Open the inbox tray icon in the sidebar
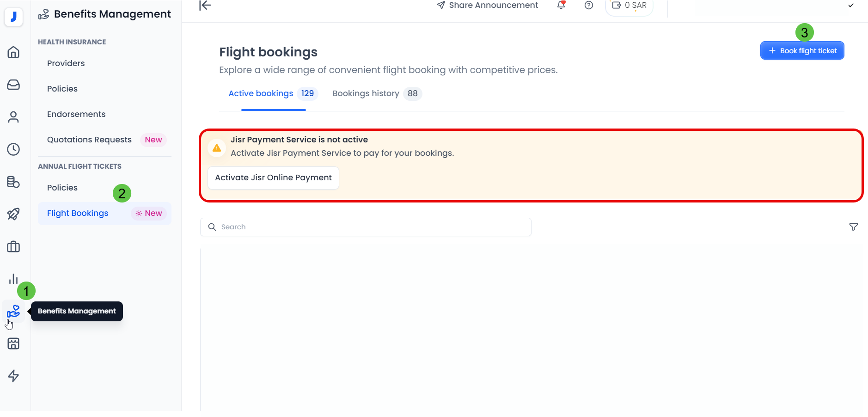 click(13, 85)
